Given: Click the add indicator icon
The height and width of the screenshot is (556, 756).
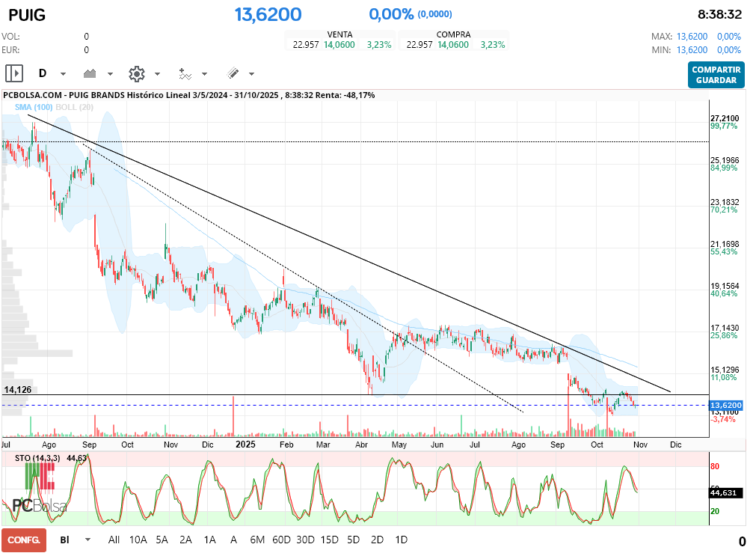Looking at the screenshot, I should [x=185, y=73].
